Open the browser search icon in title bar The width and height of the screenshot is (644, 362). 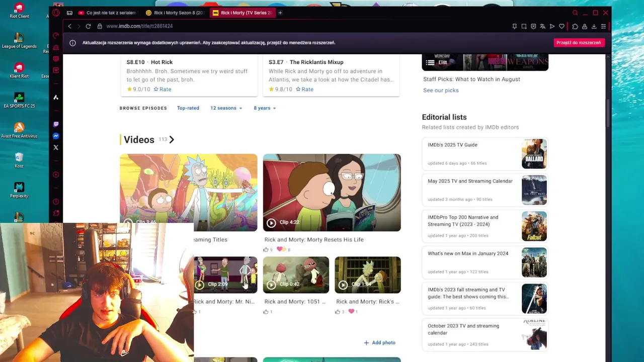(575, 13)
